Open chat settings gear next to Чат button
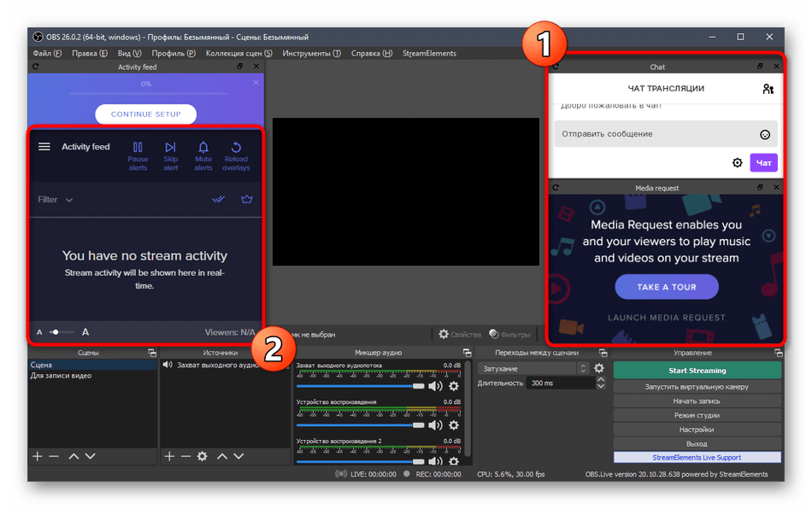The image size is (812, 509). pyautogui.click(x=737, y=163)
